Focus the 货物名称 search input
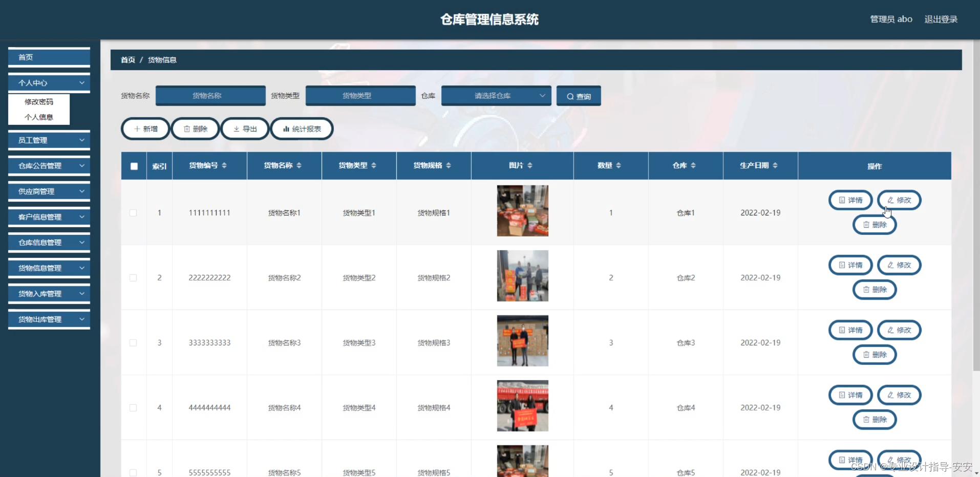980x477 pixels. [210, 96]
